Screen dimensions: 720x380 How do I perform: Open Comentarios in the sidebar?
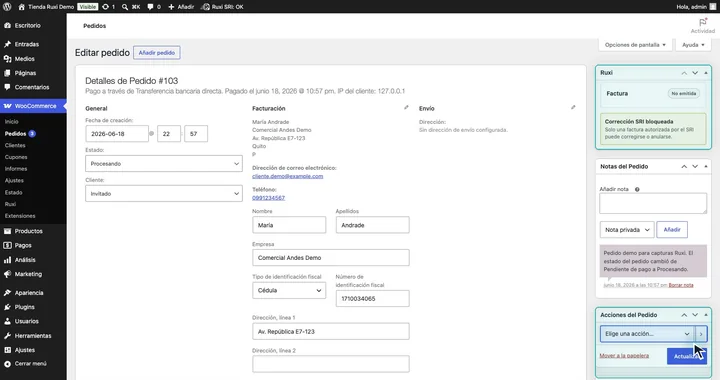pyautogui.click(x=33, y=87)
